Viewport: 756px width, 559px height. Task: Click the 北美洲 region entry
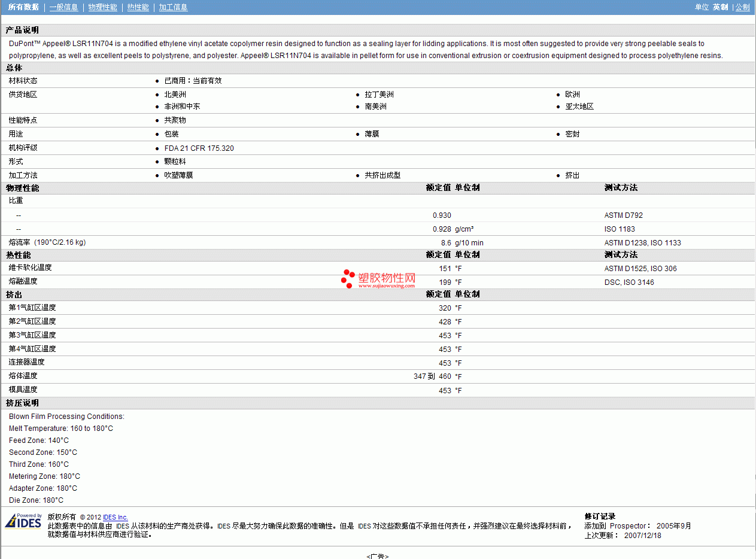[x=175, y=95]
